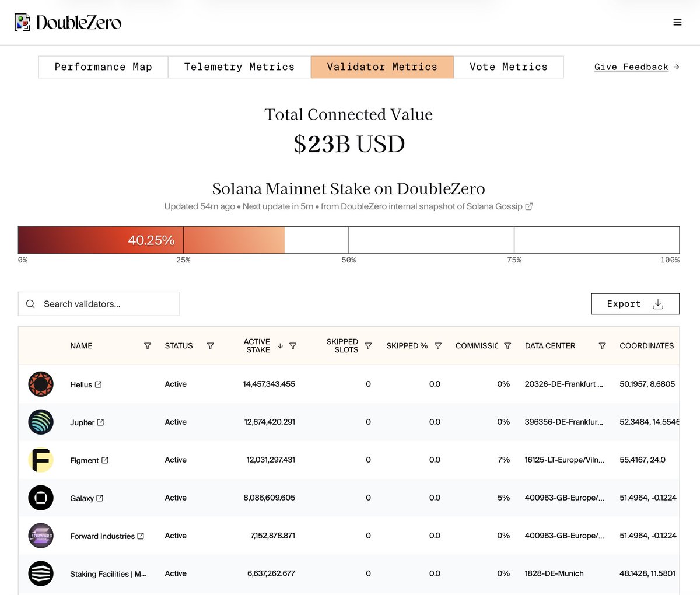Viewport: 700px width, 595px height.
Task: Open filter for DATA CENTER column
Action: [602, 346]
